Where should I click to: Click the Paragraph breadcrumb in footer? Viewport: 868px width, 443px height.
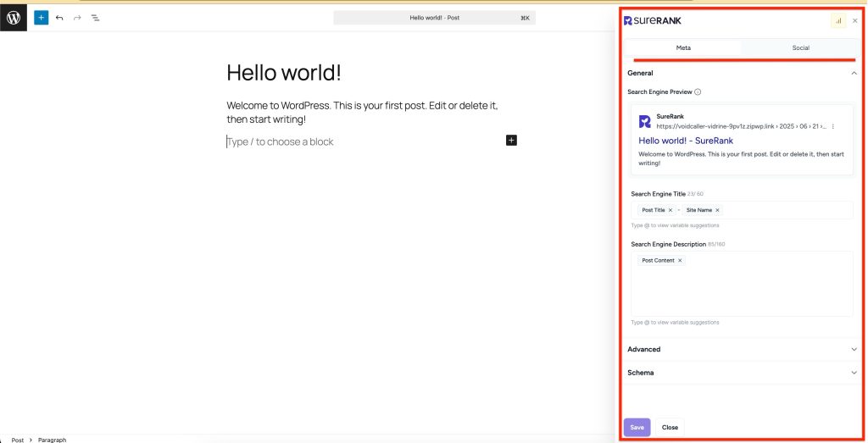tap(52, 440)
